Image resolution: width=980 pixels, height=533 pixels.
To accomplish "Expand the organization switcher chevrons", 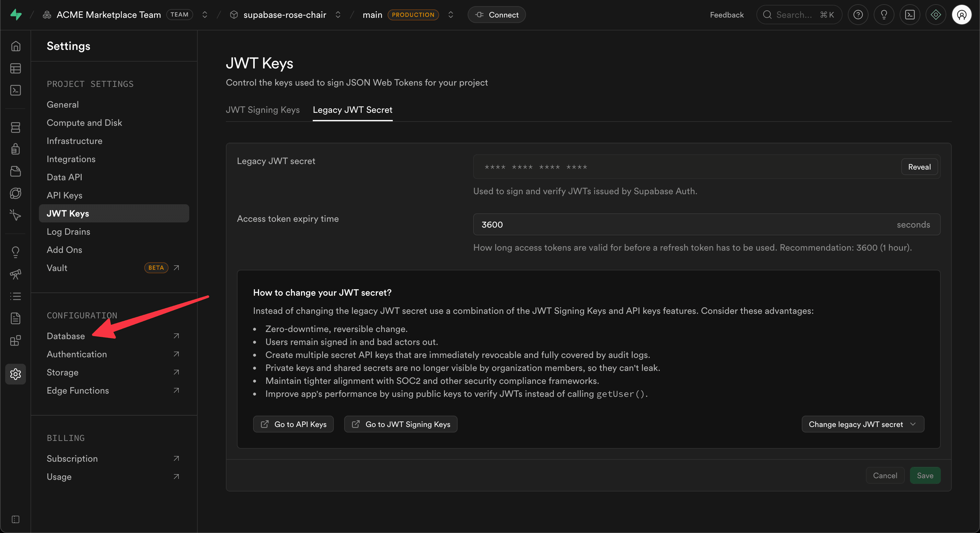I will click(x=205, y=15).
